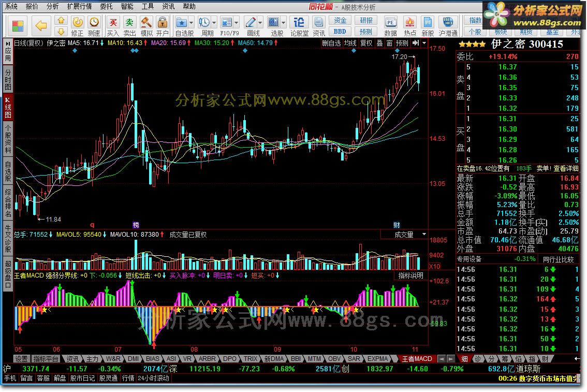Expand the 周期 period dropdown arrow

coord(214,23)
